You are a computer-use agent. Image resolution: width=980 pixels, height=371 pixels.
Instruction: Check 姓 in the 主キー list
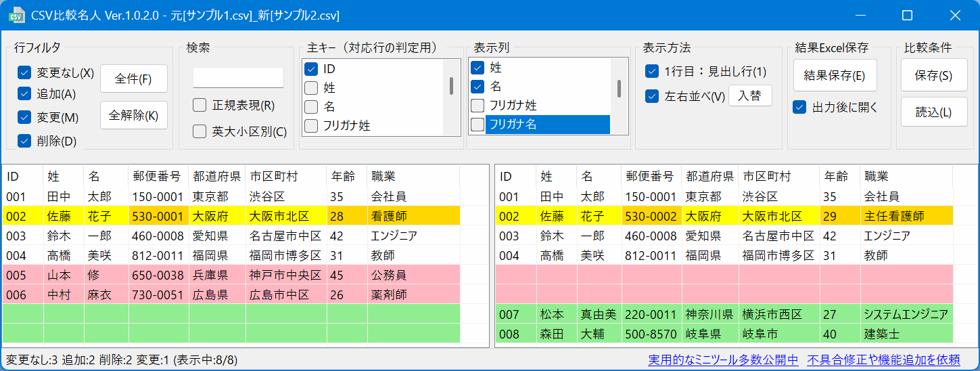click(x=311, y=87)
